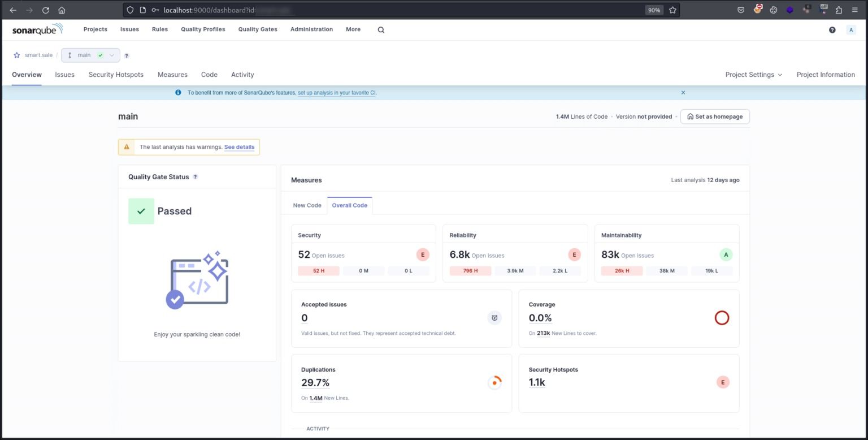Filter Reliability by 796 H severity
This screenshot has width=868, height=440.
pos(470,271)
